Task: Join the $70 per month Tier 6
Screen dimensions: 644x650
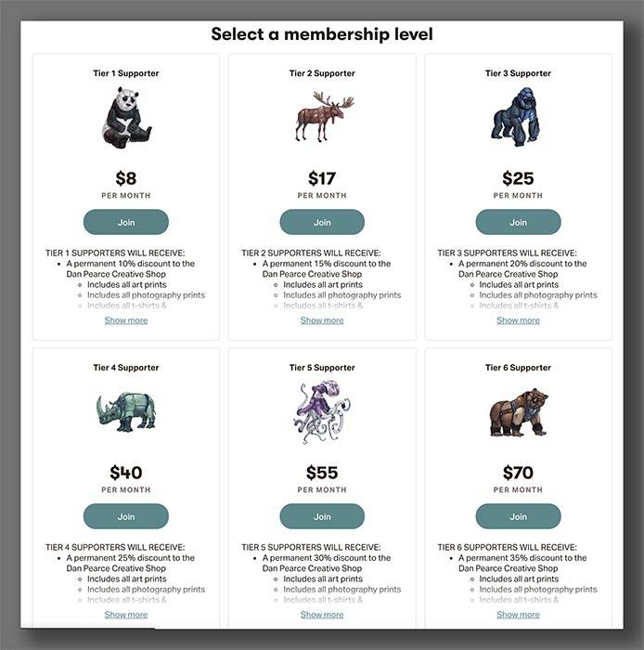Action: coord(518,516)
